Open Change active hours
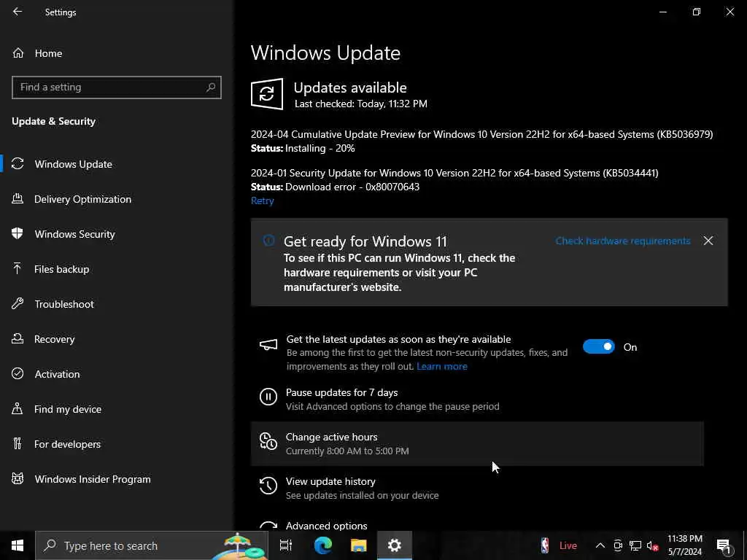747x560 pixels. click(x=477, y=443)
